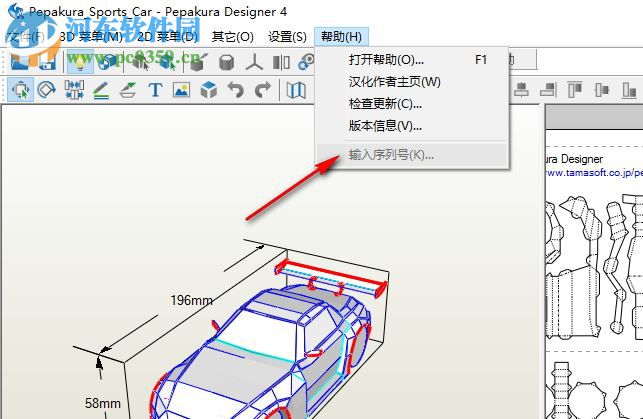This screenshot has height=419, width=643.
Task: Toggle the textured cube display icon
Action: tap(108, 62)
